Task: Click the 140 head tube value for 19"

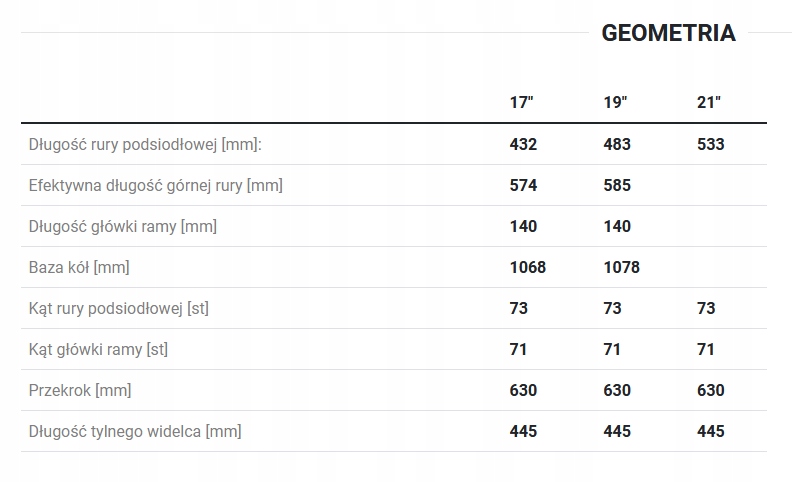Action: pyautogui.click(x=617, y=226)
